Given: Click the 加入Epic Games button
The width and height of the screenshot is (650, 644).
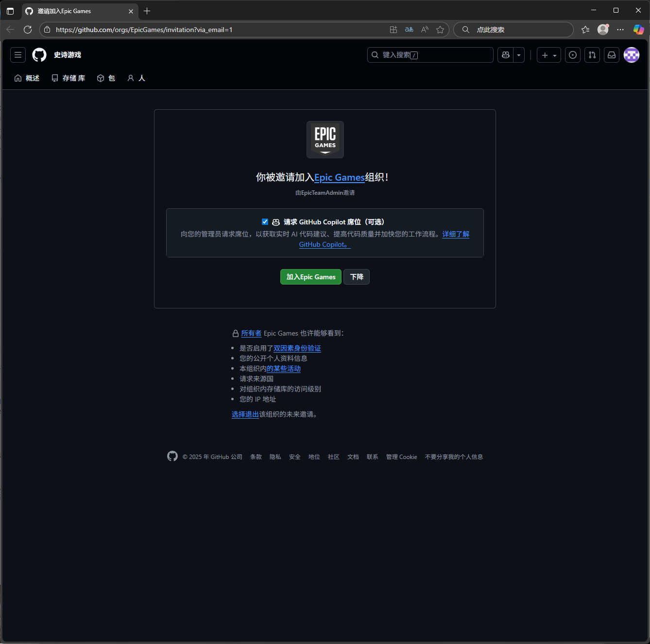Looking at the screenshot, I should click(x=310, y=277).
